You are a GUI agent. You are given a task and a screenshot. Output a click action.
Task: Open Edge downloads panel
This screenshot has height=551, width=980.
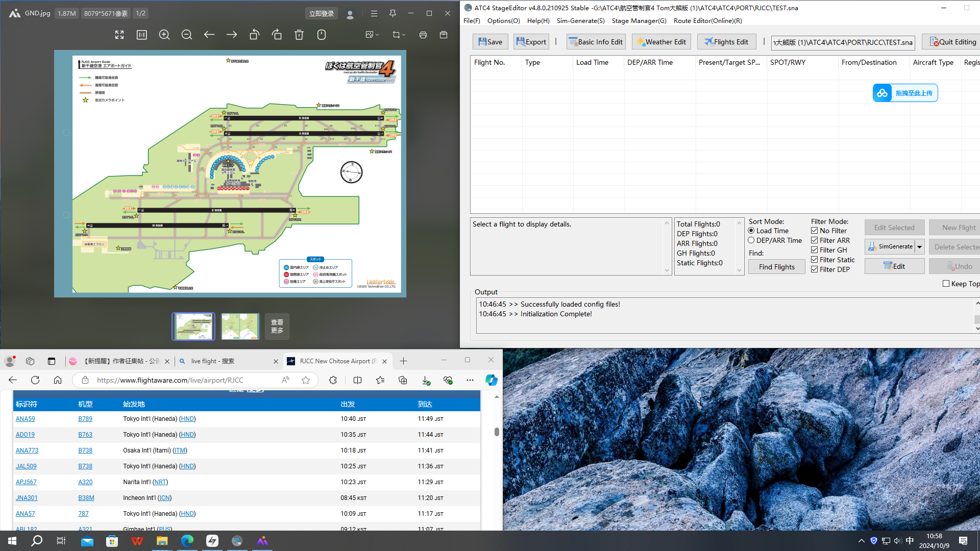426,380
